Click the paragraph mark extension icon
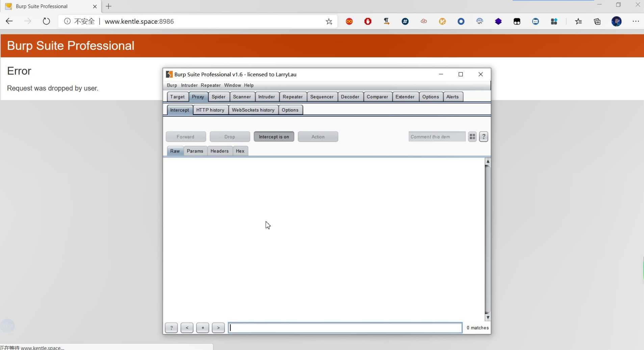The image size is (644, 350). 386,22
